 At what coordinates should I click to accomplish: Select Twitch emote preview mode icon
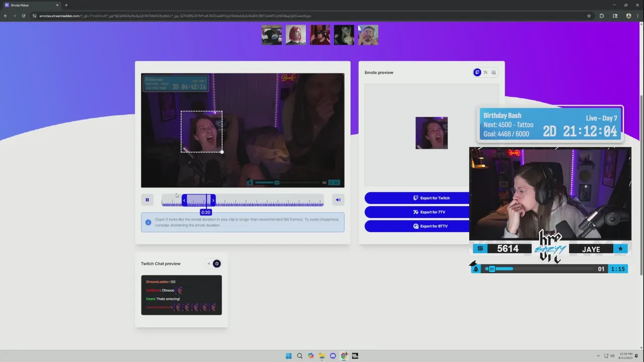(x=477, y=72)
